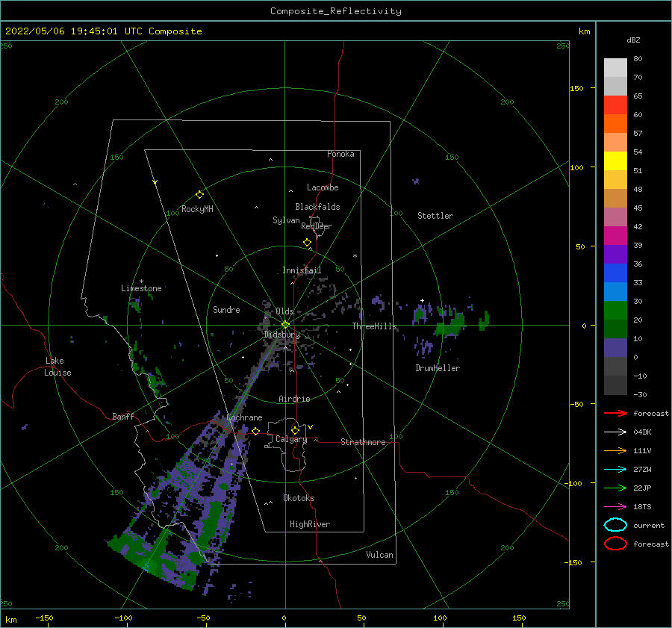
Task: Select the Drumheller label
Action: tap(438, 368)
